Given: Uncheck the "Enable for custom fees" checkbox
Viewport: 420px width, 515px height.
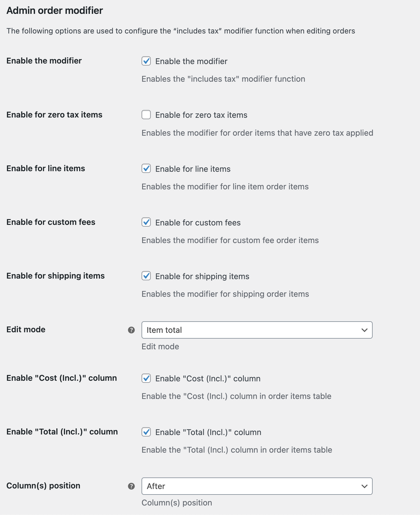Looking at the screenshot, I should [146, 223].
